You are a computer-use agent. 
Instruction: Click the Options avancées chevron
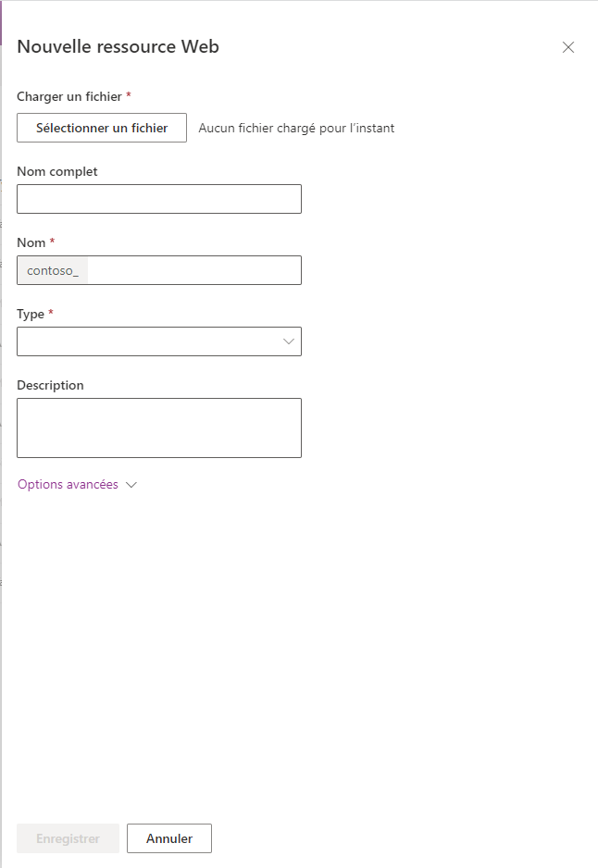(x=131, y=484)
